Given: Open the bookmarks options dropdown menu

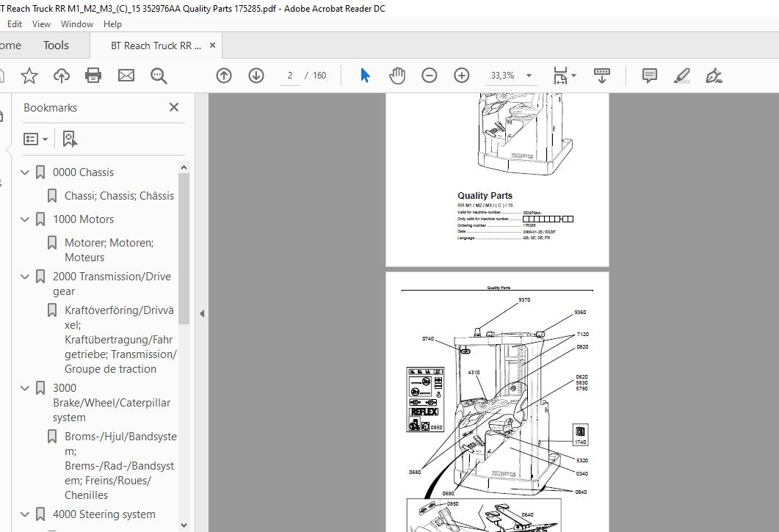Looking at the screenshot, I should pyautogui.click(x=35, y=139).
